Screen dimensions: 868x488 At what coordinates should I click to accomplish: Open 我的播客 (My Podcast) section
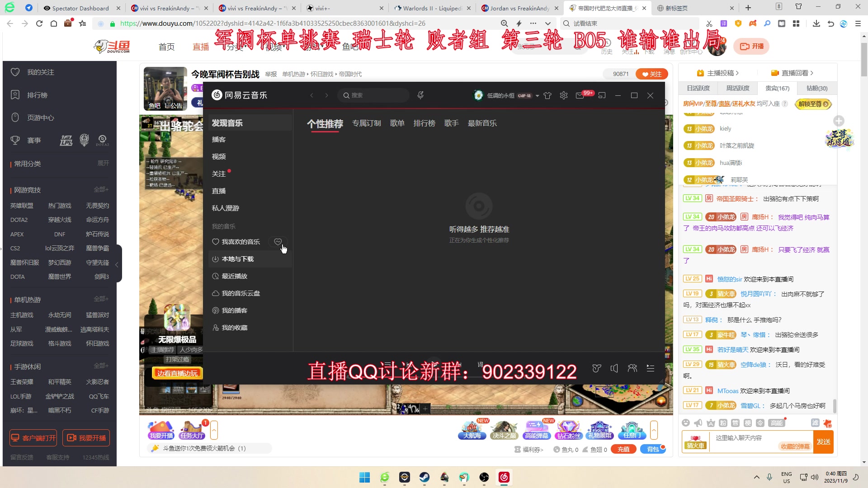[234, 310]
